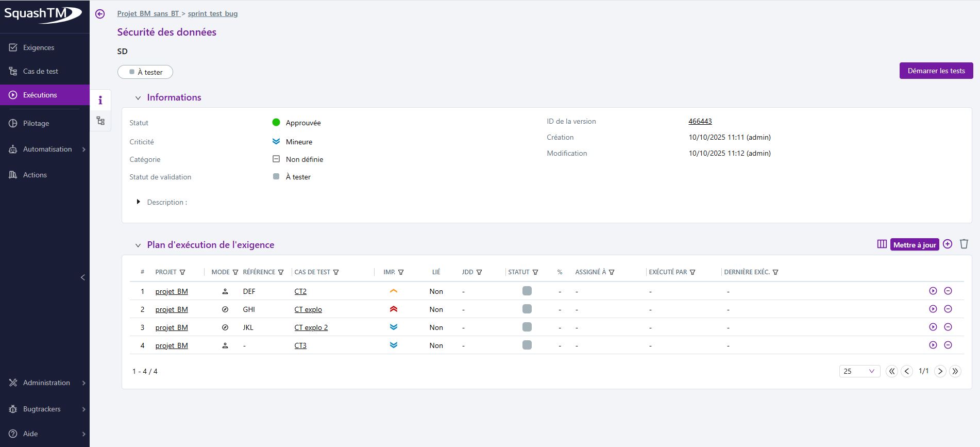Click the status swatch of CT explo row

[x=527, y=309]
